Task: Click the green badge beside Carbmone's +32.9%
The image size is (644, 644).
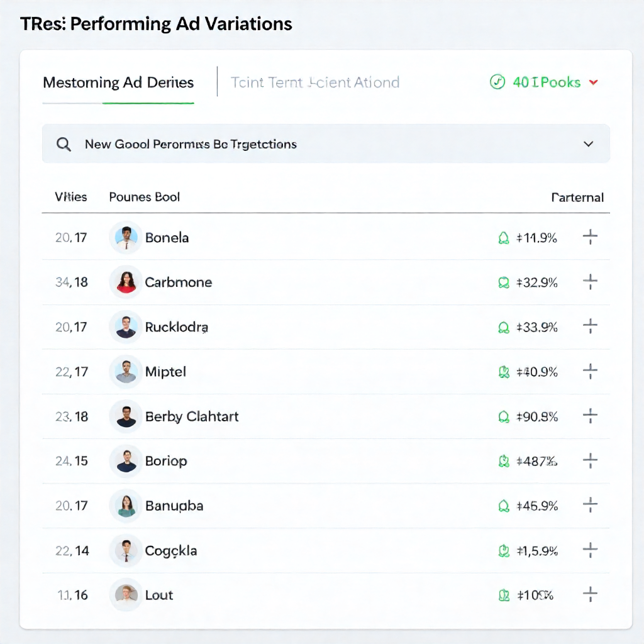Action: (503, 282)
